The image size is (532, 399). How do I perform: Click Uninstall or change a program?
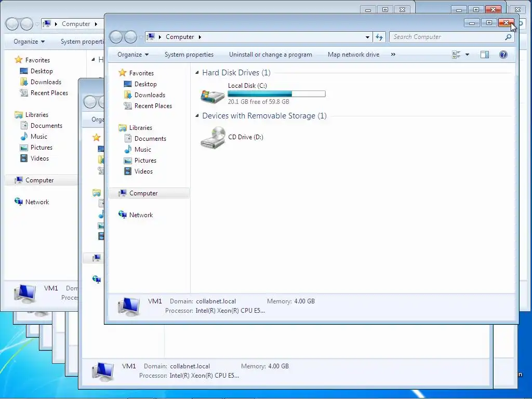(270, 55)
